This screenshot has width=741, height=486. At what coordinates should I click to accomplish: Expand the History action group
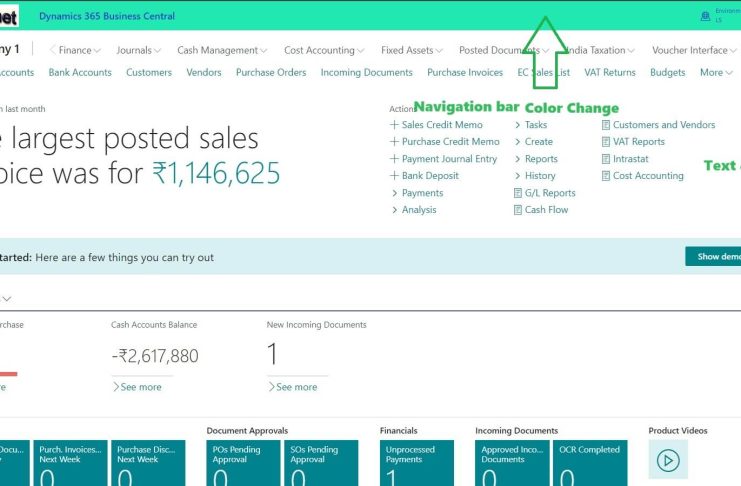pos(535,175)
